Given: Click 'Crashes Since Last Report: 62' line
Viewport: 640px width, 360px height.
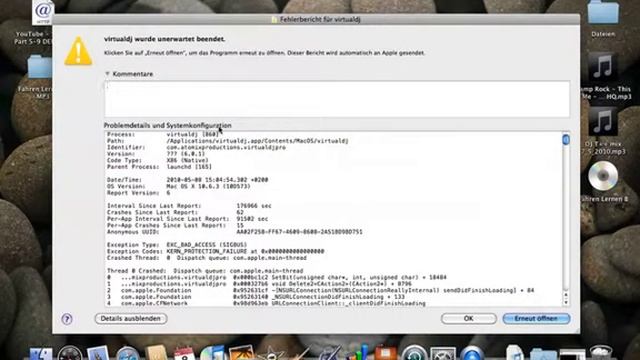Looking at the screenshot, I should pyautogui.click(x=176, y=212).
